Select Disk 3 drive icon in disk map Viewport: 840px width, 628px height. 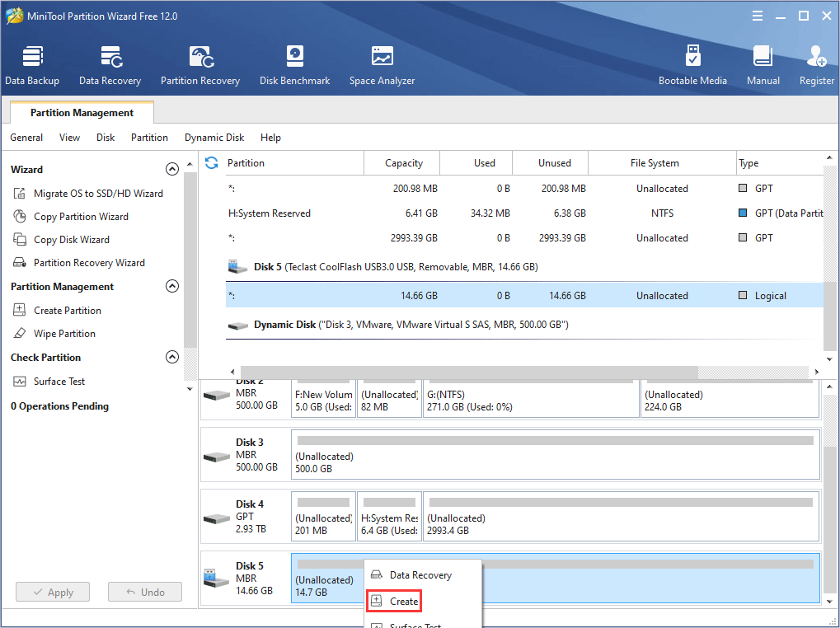[x=217, y=457]
